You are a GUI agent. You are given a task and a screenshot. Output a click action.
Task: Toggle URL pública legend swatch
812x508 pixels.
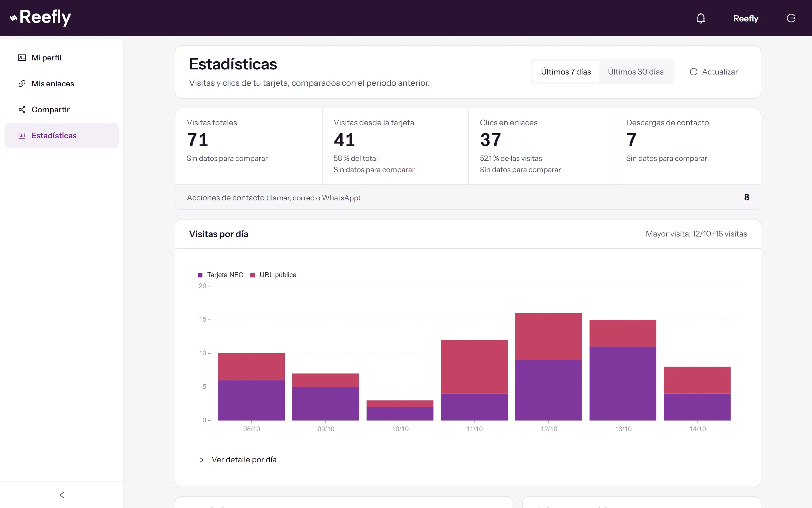pyautogui.click(x=253, y=275)
